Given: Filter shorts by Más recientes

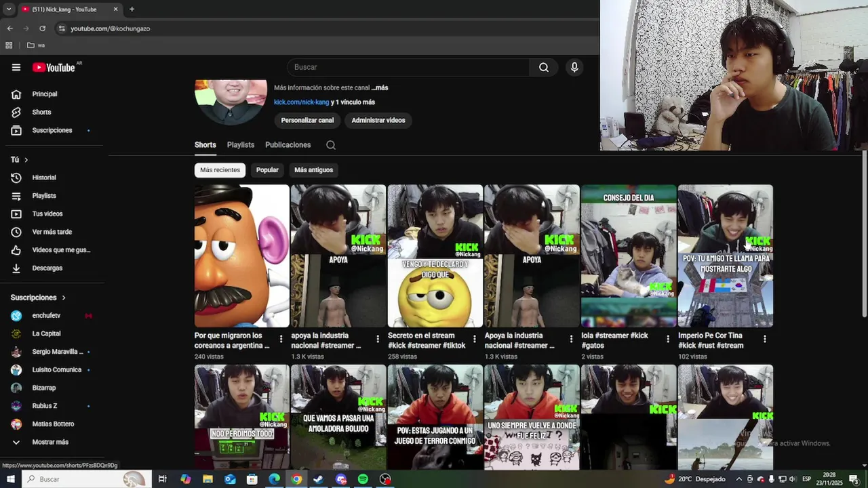Looking at the screenshot, I should point(220,170).
